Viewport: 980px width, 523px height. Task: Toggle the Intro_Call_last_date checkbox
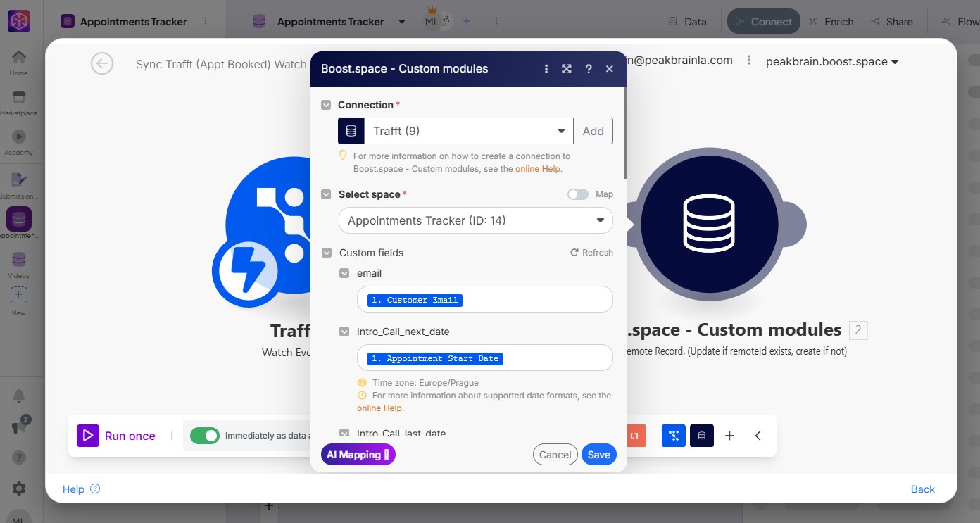point(344,433)
